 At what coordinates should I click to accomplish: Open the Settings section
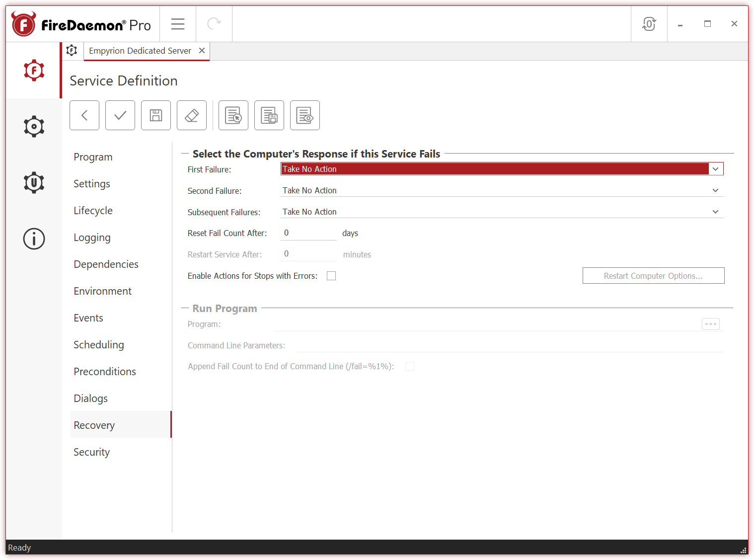[x=121, y=184]
